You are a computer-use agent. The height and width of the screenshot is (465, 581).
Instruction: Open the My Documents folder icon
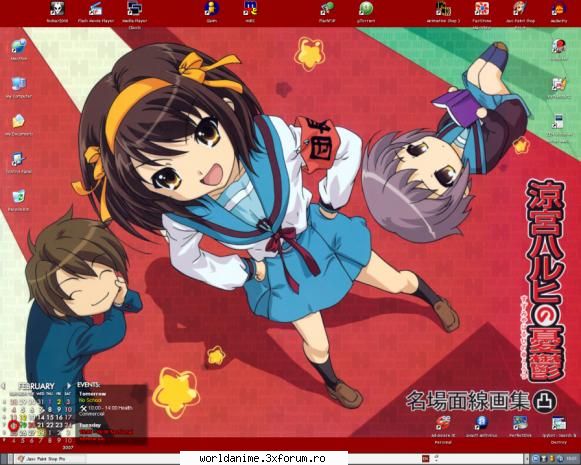[19, 122]
